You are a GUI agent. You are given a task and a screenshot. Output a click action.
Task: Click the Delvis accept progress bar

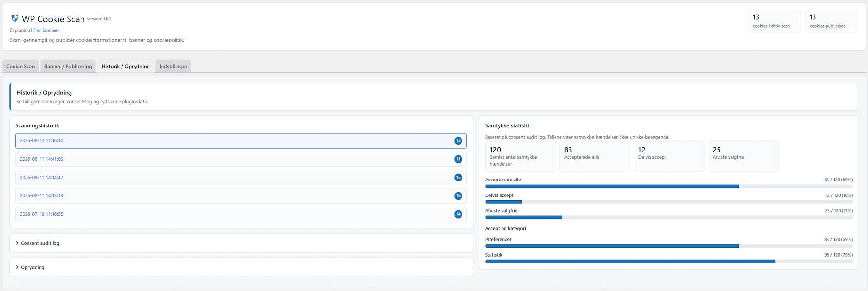pyautogui.click(x=669, y=202)
